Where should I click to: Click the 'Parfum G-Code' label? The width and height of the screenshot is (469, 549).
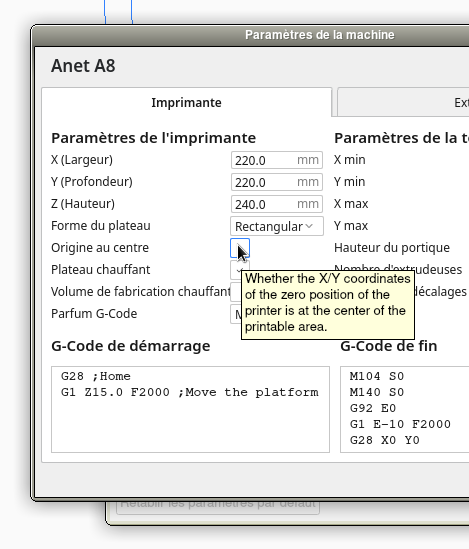(x=94, y=314)
